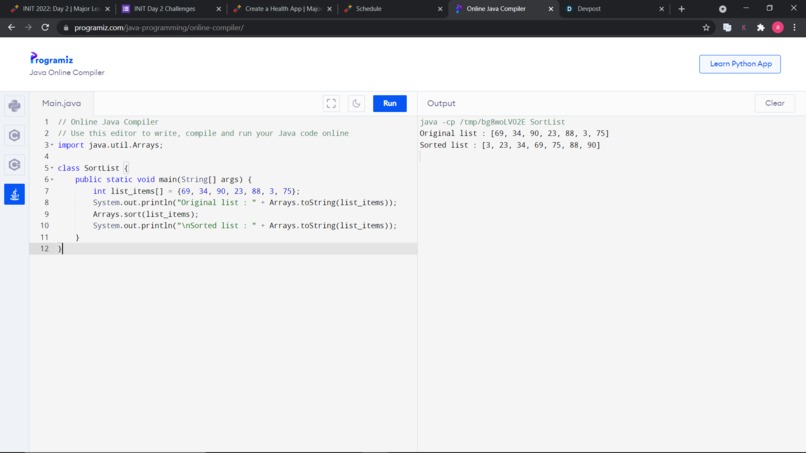The width and height of the screenshot is (806, 453).
Task: Click the Output panel label
Action: pos(441,103)
